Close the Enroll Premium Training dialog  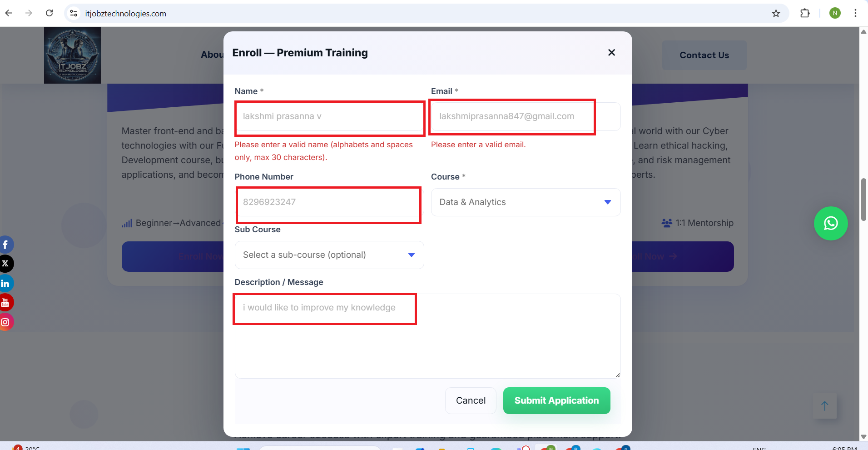(x=611, y=53)
